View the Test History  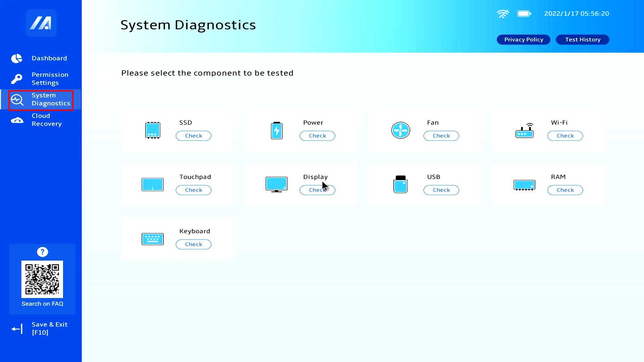point(583,40)
